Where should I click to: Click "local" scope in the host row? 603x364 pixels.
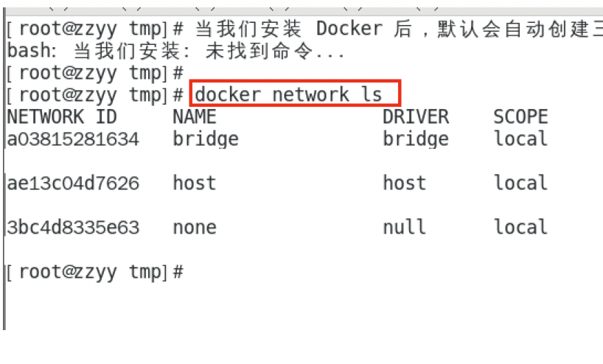[520, 183]
